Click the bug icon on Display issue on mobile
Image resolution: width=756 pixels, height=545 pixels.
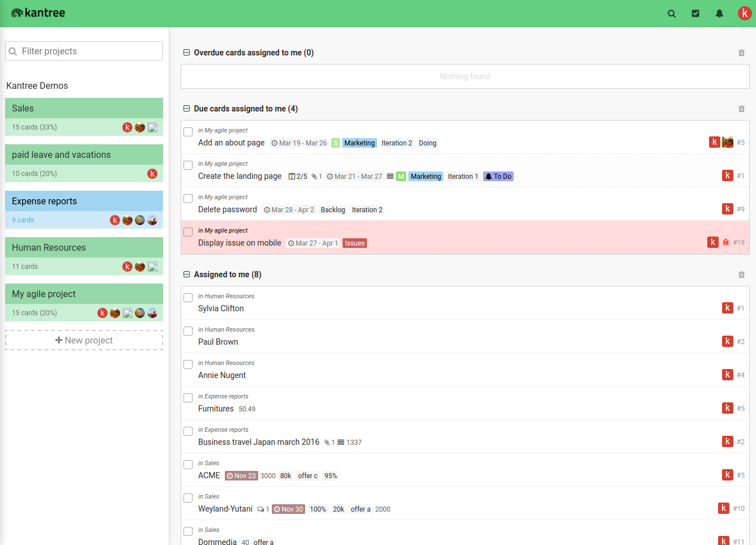pos(725,242)
